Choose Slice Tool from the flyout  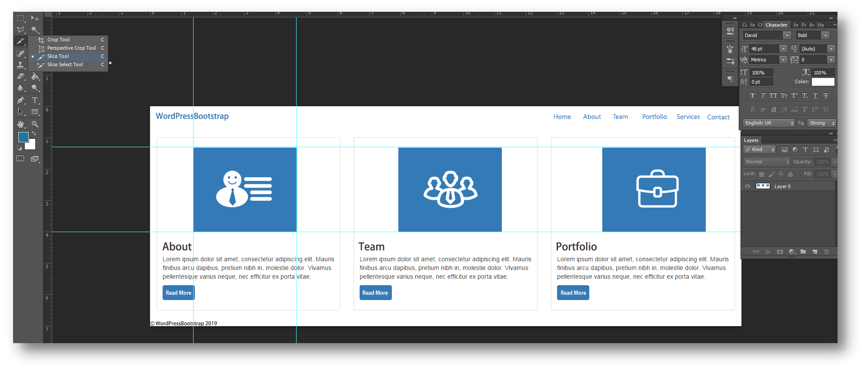click(68, 56)
